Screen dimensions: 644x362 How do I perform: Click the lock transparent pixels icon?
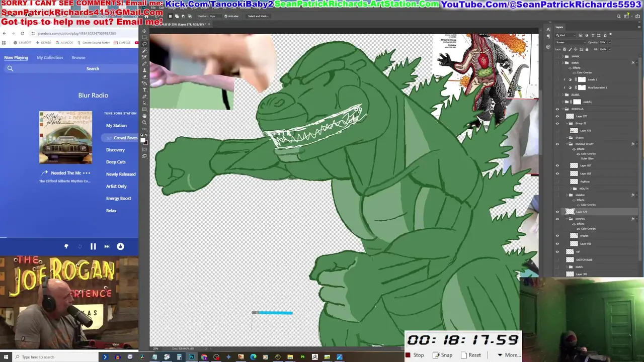(565, 49)
